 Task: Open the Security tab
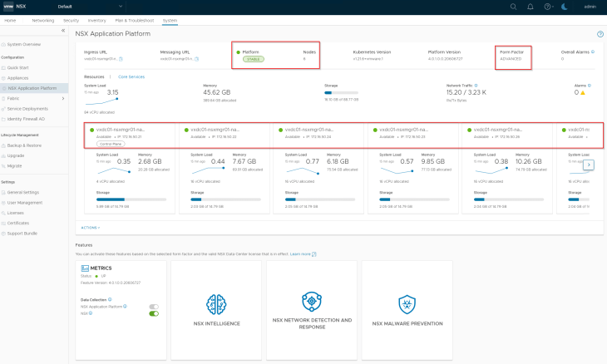pos(71,21)
